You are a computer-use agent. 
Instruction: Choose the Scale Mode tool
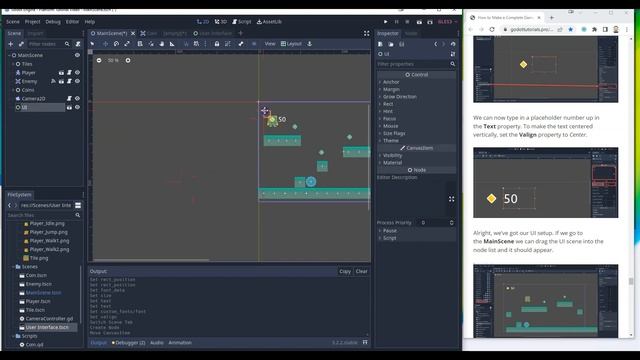point(127,44)
